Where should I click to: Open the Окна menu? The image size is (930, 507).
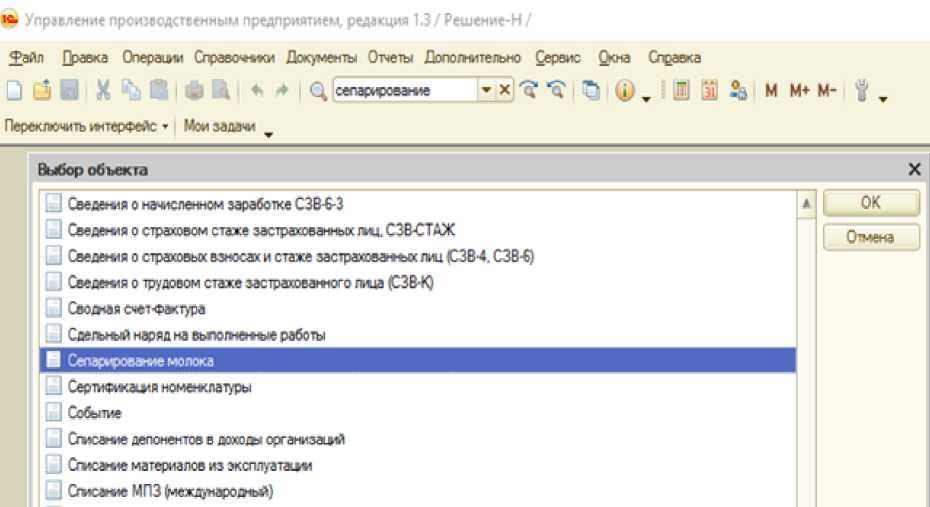pos(614,58)
